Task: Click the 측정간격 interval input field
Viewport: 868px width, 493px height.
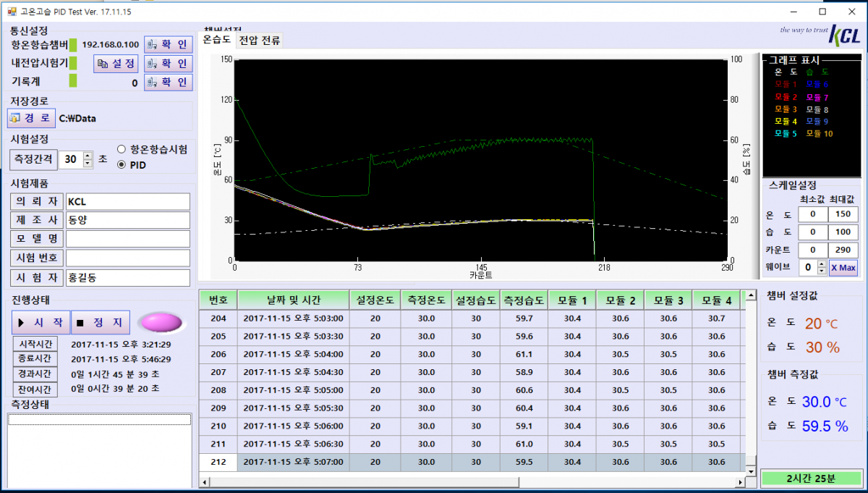Action: tap(72, 159)
